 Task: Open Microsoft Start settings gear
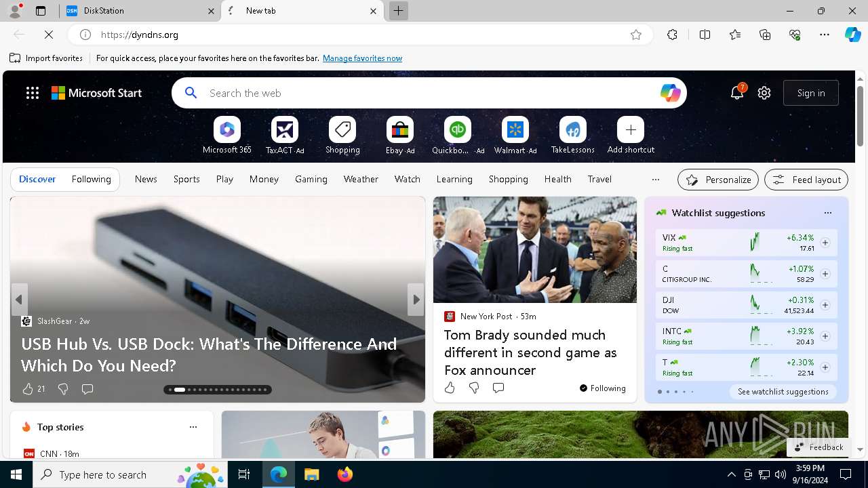pyautogui.click(x=764, y=93)
